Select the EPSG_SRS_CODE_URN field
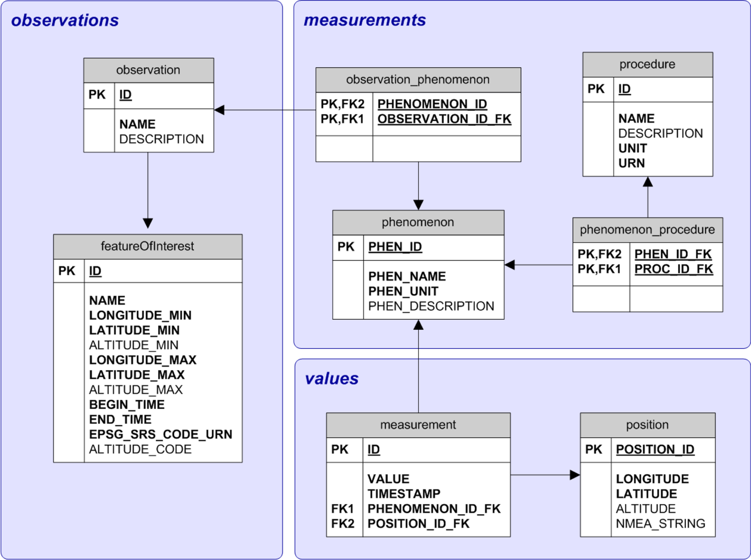Image resolution: width=751 pixels, height=560 pixels. click(x=160, y=435)
